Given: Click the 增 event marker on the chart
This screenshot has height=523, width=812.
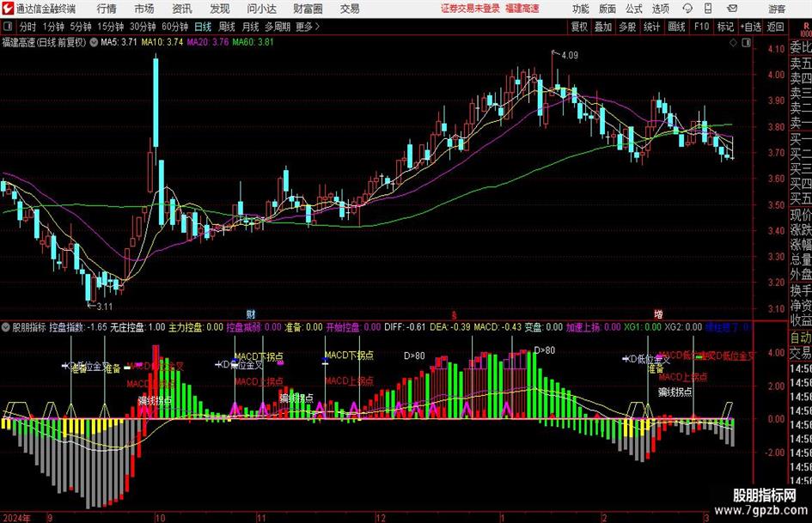Looking at the screenshot, I should pos(658,314).
